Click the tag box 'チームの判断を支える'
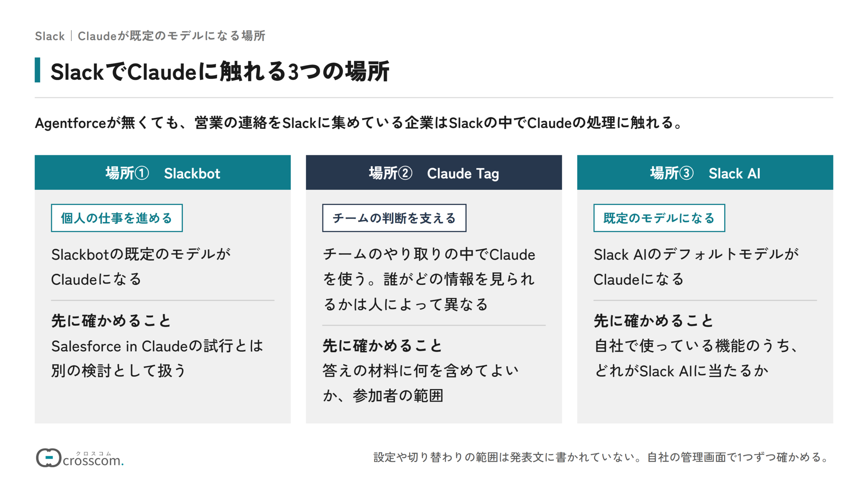 click(x=394, y=218)
